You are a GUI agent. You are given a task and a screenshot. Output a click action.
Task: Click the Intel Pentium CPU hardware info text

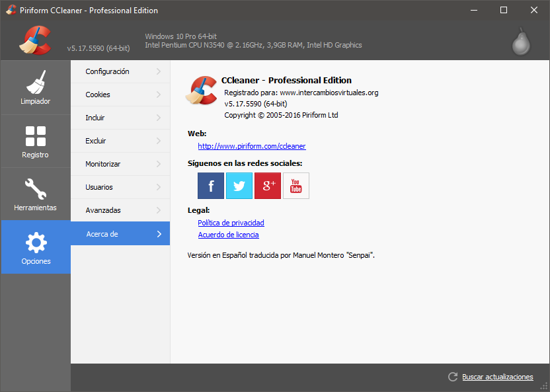click(x=253, y=45)
